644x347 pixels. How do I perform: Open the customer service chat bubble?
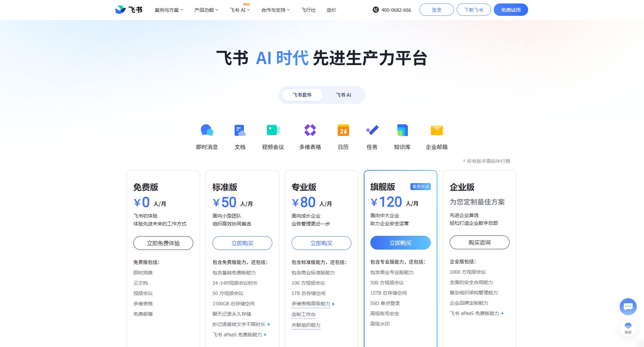coord(628,306)
